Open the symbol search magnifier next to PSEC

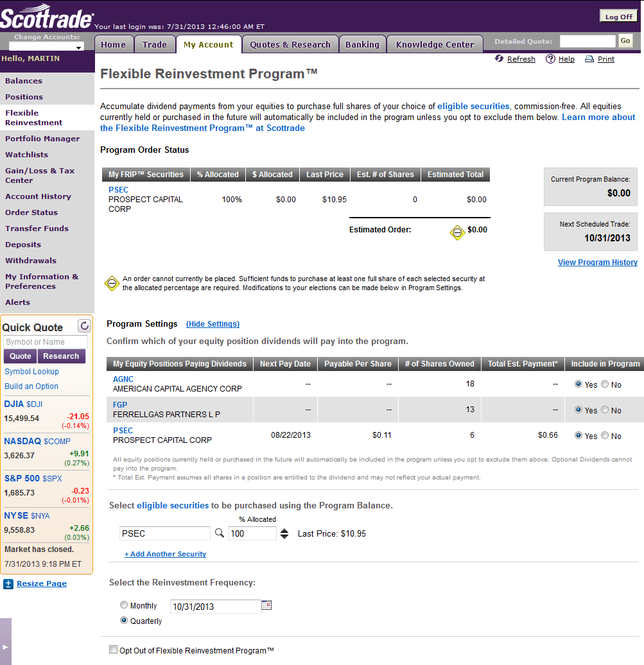click(218, 533)
